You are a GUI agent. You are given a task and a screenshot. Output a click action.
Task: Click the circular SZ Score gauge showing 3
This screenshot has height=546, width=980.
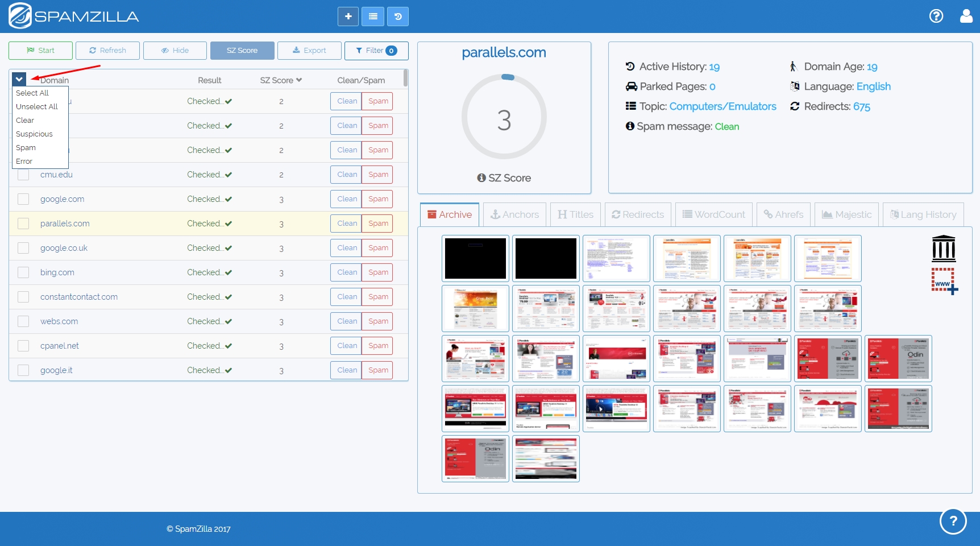(504, 117)
